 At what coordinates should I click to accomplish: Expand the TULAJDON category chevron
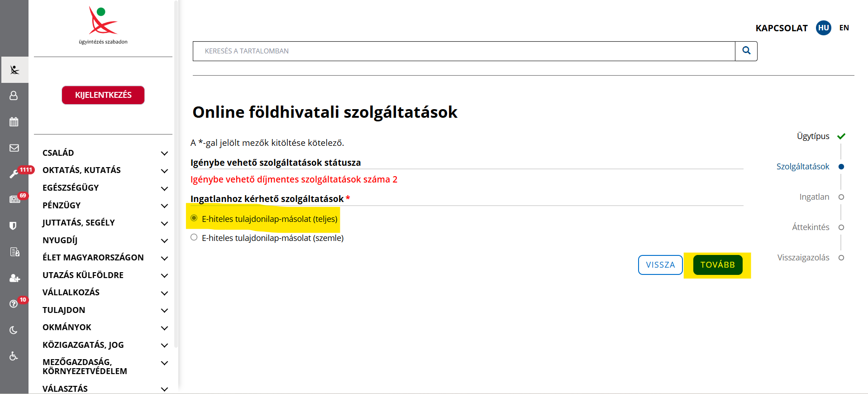164,311
